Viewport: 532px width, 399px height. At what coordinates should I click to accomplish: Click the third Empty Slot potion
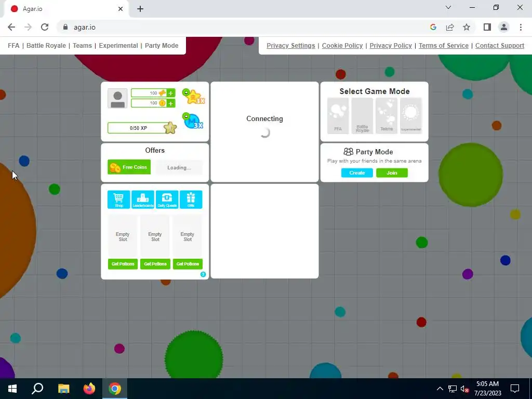tap(187, 236)
